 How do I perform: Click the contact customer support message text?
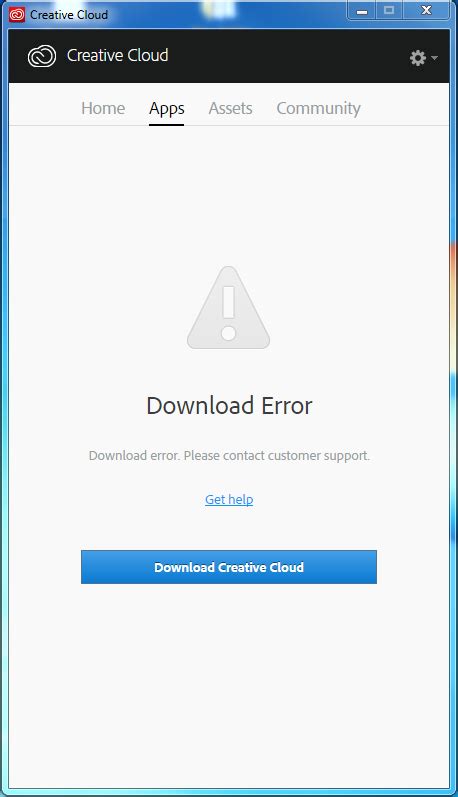229,455
